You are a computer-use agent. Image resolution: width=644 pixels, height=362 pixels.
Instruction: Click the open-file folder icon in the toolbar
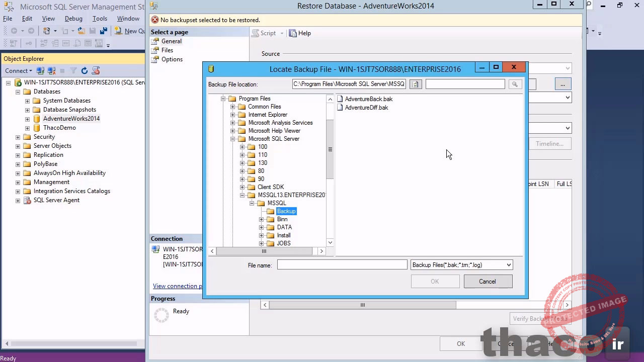pyautogui.click(x=81, y=30)
